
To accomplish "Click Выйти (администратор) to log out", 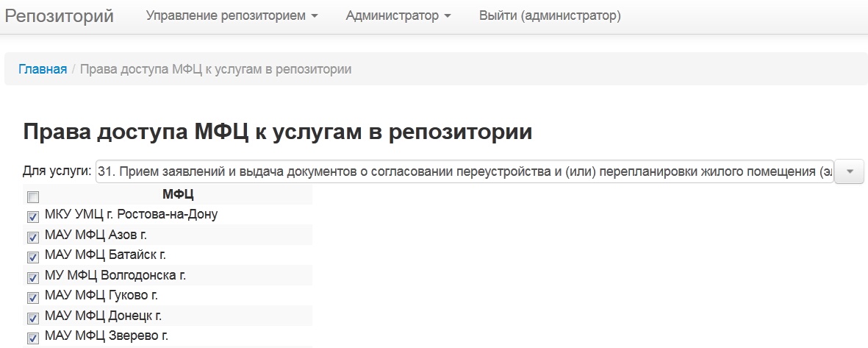I will click(x=550, y=15).
